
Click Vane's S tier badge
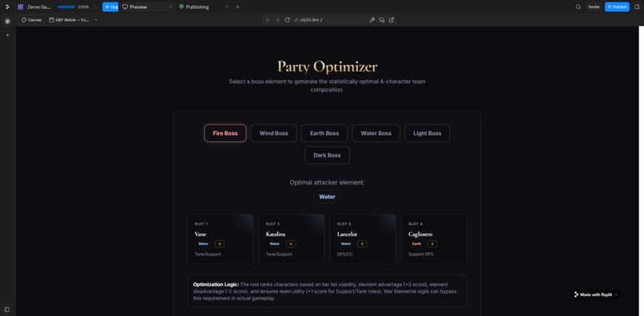tap(220, 243)
